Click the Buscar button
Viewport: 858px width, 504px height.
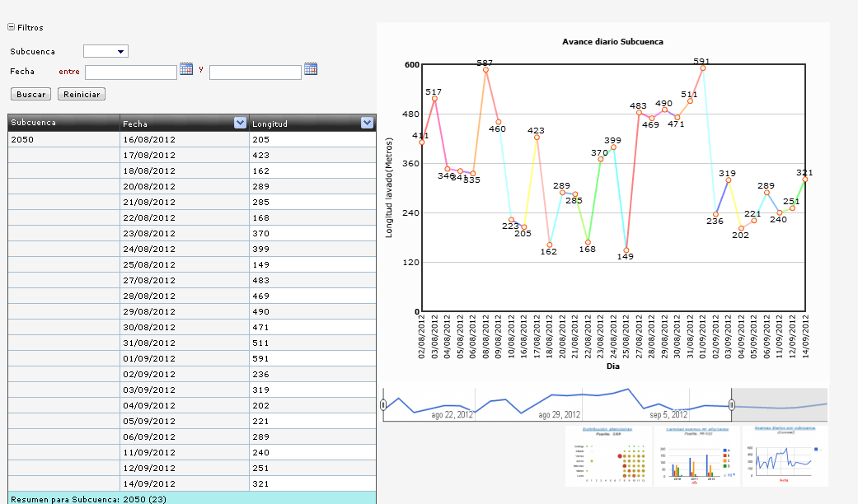click(30, 94)
